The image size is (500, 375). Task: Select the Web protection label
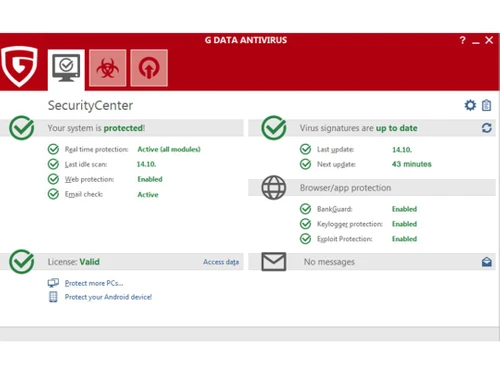tap(89, 179)
